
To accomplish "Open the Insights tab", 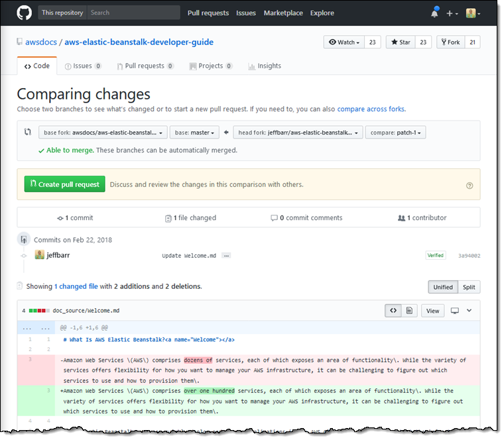I will pos(265,66).
